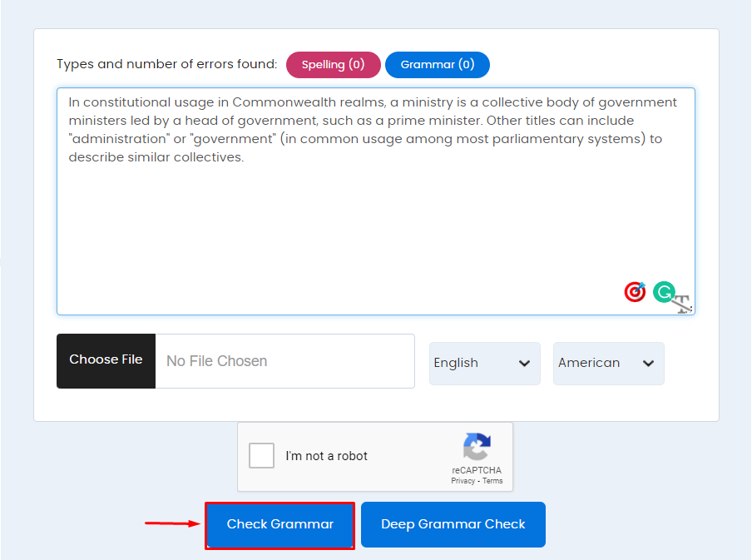
Task: Verify yourself via the robot verification box
Action: coord(261,455)
